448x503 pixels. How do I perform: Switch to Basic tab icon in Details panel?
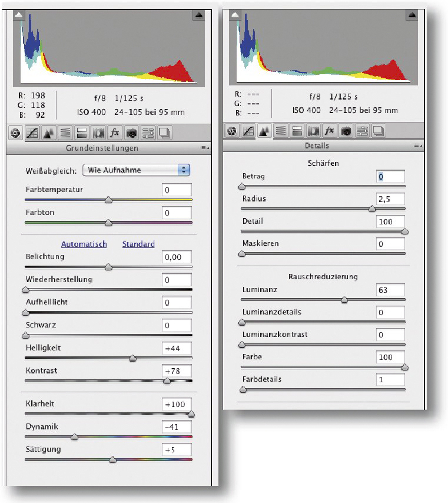coord(232,131)
